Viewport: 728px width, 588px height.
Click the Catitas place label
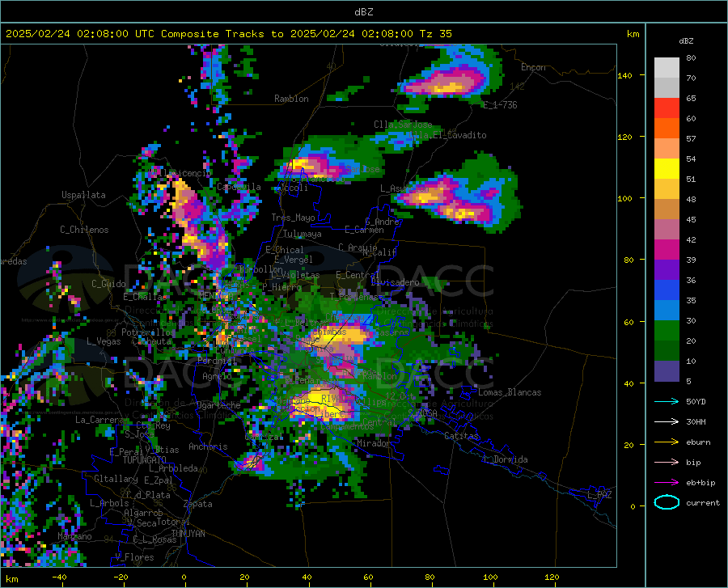click(x=462, y=436)
